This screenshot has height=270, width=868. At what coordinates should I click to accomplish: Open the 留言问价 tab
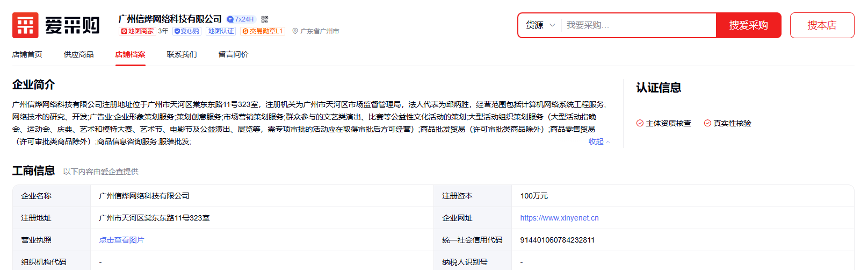234,54
